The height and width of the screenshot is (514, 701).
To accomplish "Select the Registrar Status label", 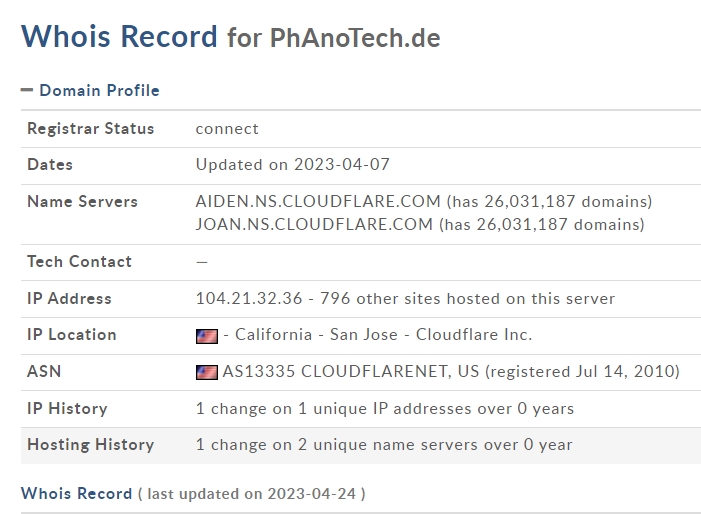I will pos(91,129).
